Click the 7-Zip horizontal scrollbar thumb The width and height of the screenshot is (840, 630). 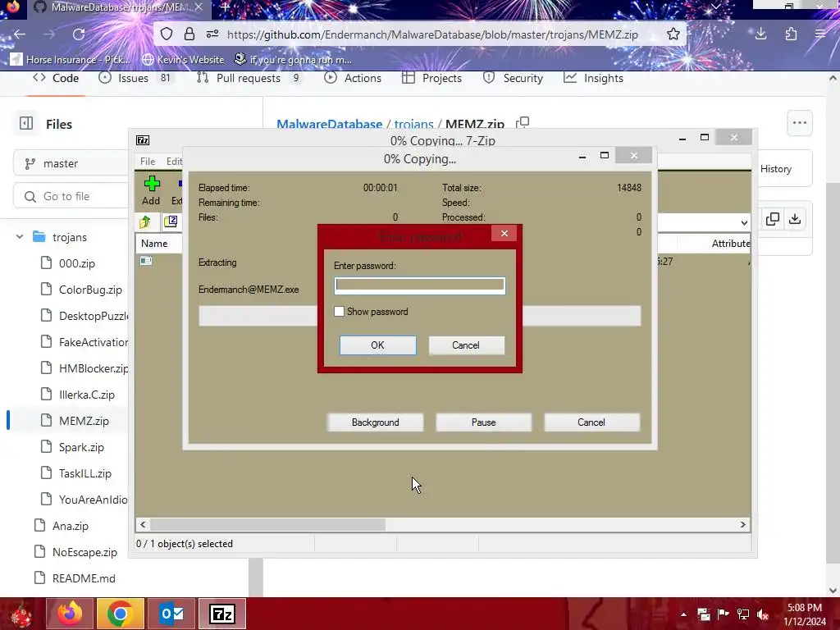[x=267, y=524]
